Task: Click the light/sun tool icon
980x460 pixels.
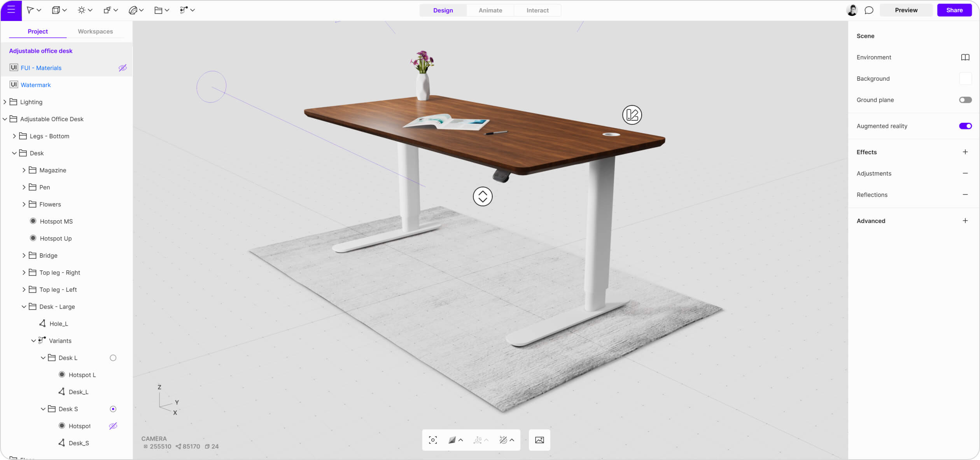Action: point(81,10)
